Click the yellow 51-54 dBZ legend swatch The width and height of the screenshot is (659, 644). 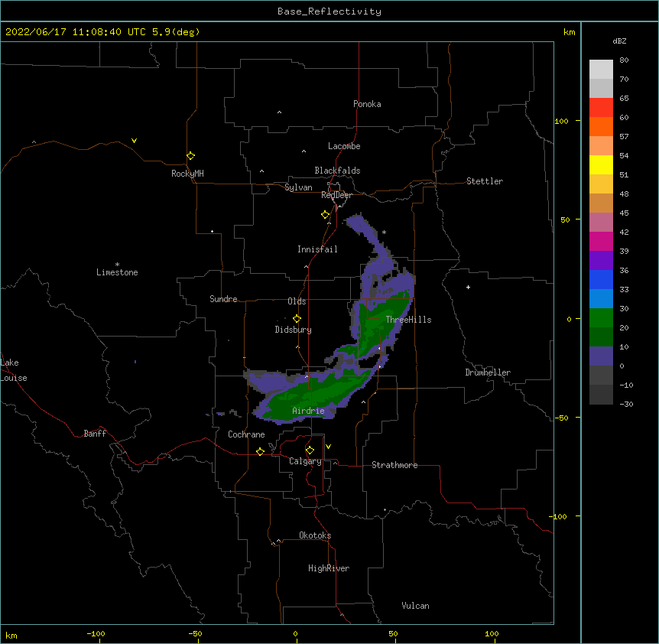pos(601,164)
